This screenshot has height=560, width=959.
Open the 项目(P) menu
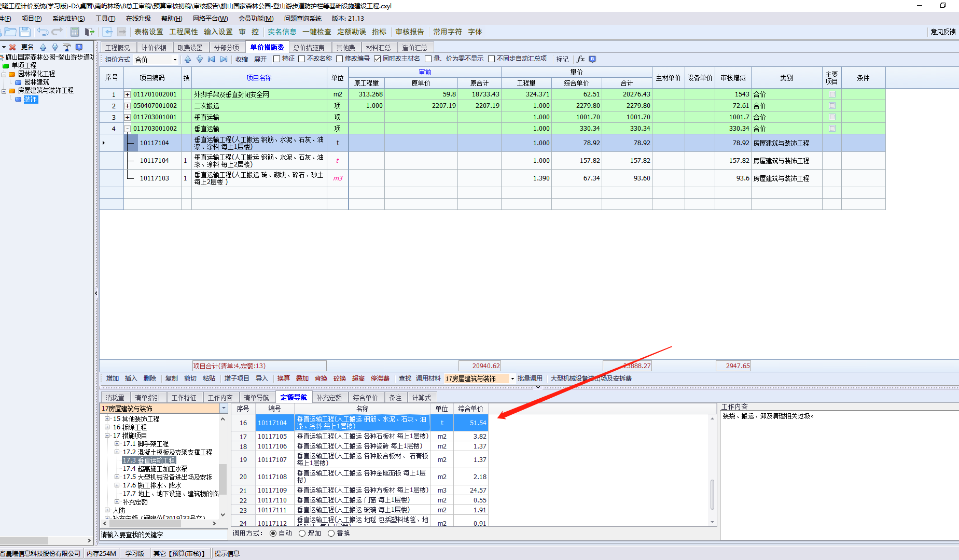32,19
